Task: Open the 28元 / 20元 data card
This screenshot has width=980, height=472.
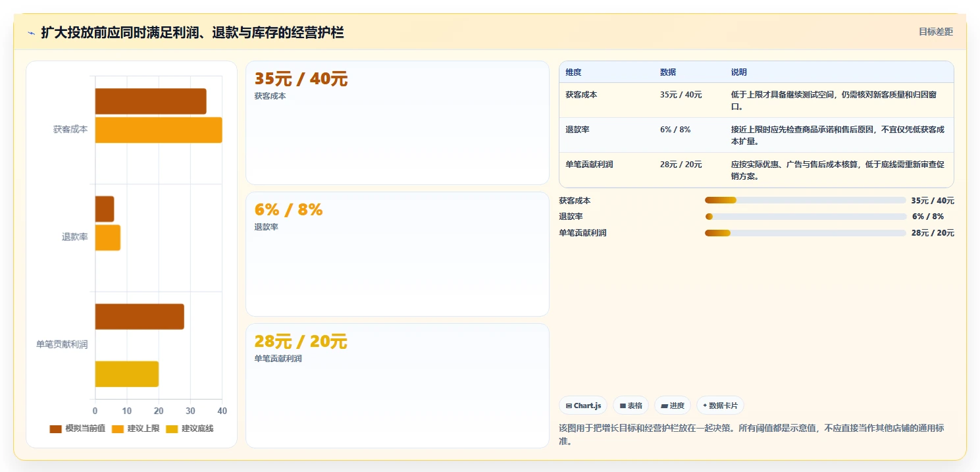Action: point(398,386)
